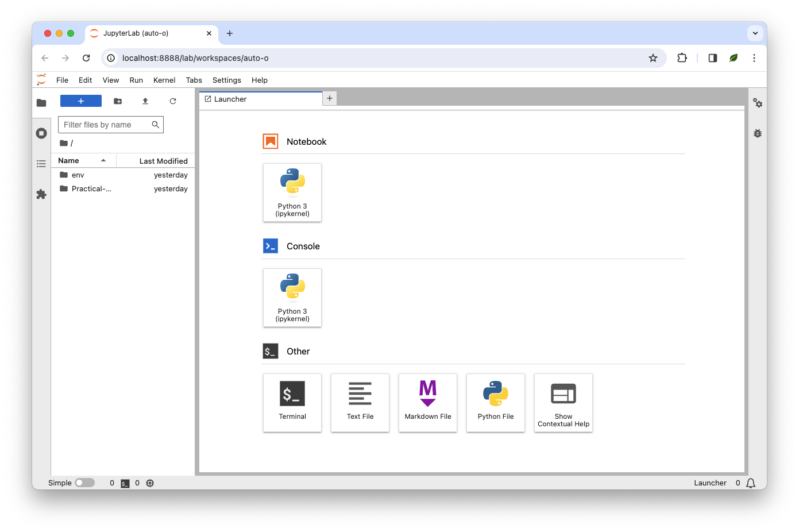Image resolution: width=799 pixels, height=532 pixels.
Task: Open the Extension Manager puzzle icon
Action: pyautogui.click(x=41, y=194)
